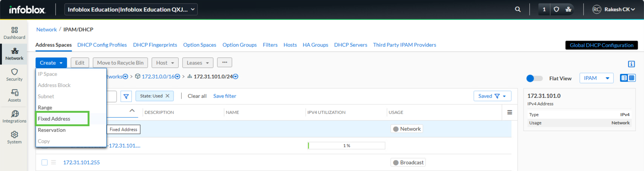Image resolution: width=644 pixels, height=171 pixels.
Task: Open the Rakesh CK user menu
Action: [619, 10]
